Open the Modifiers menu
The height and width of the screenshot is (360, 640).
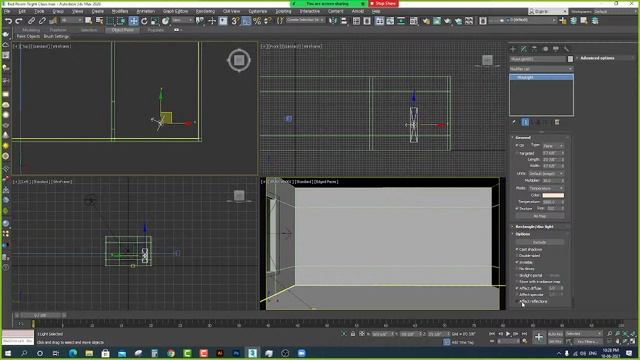120,11
